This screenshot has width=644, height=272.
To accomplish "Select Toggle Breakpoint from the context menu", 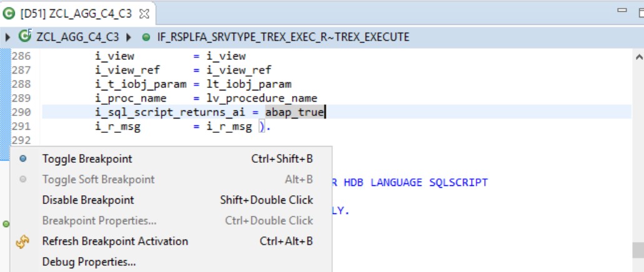I will (x=87, y=159).
